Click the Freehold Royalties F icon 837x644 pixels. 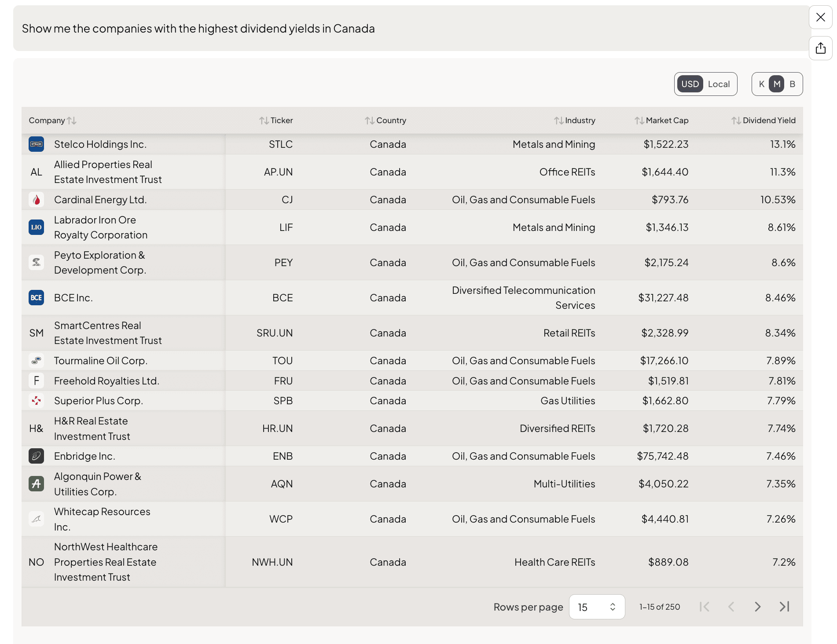(x=36, y=381)
